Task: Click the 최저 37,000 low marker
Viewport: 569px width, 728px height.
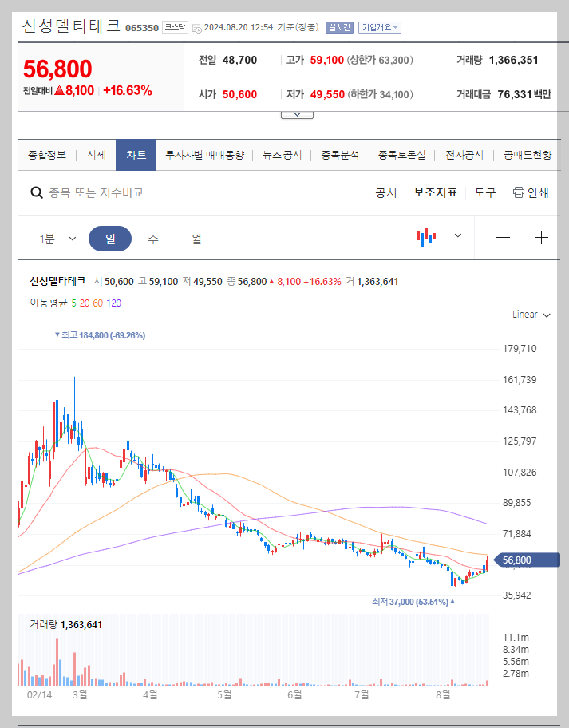Action: tap(413, 602)
